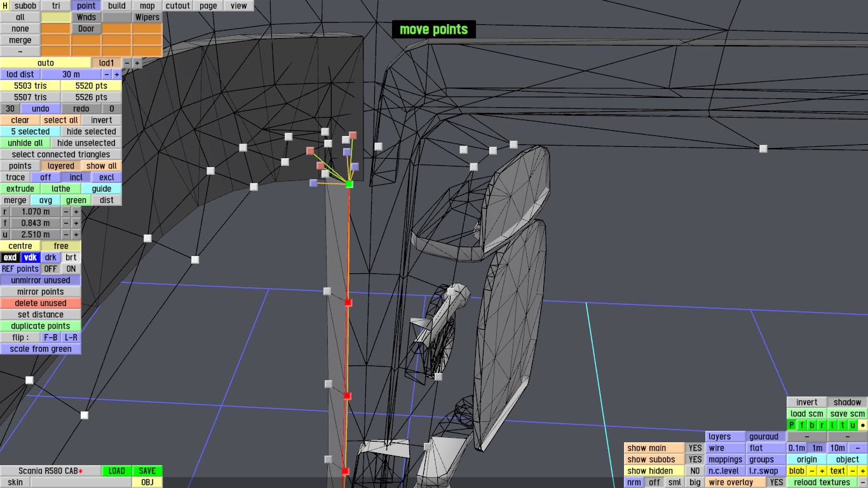Select the Wipers layer cell

[147, 17]
